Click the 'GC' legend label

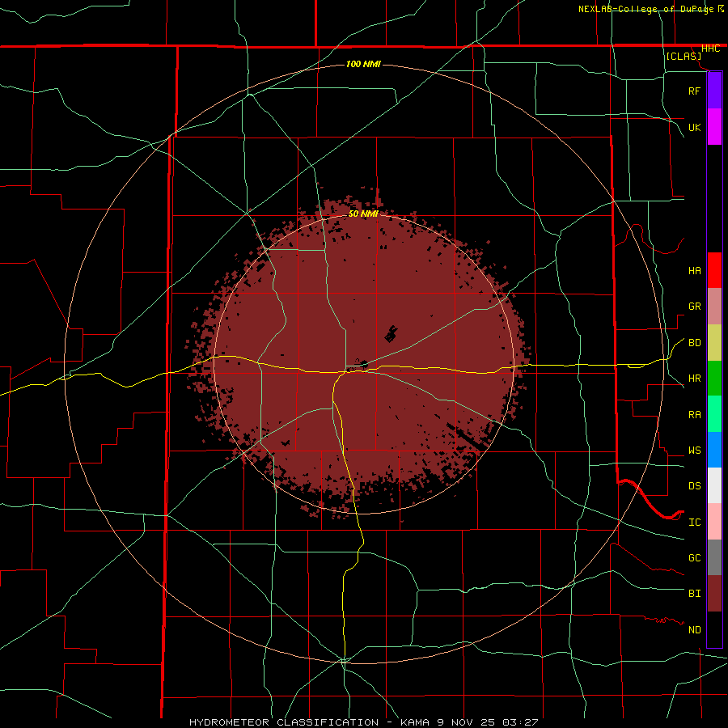pyautogui.click(x=694, y=557)
